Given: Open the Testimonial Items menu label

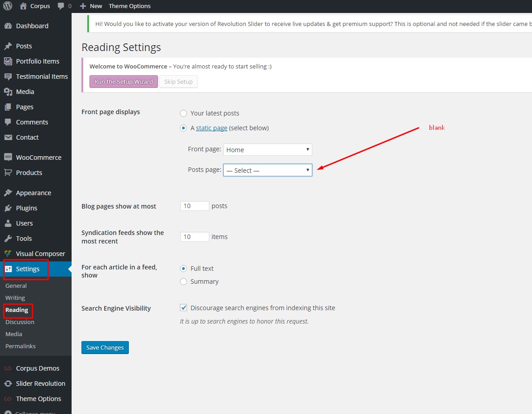Looking at the screenshot, I should click(x=42, y=77).
